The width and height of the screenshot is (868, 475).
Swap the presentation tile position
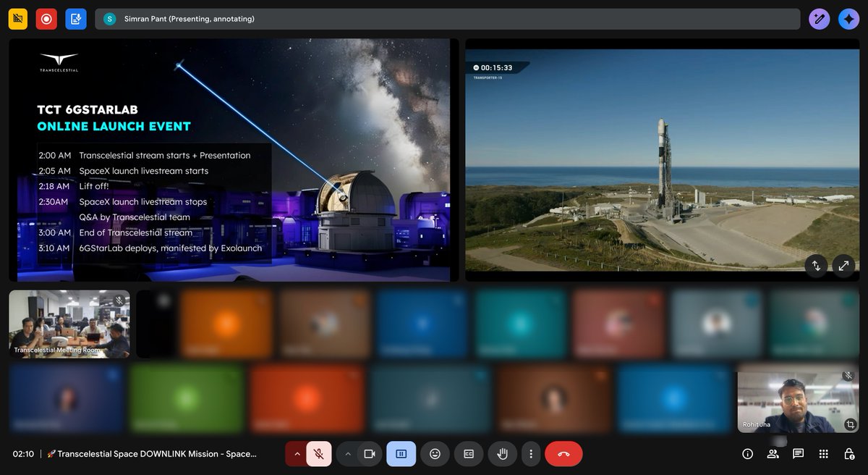pyautogui.click(x=816, y=266)
